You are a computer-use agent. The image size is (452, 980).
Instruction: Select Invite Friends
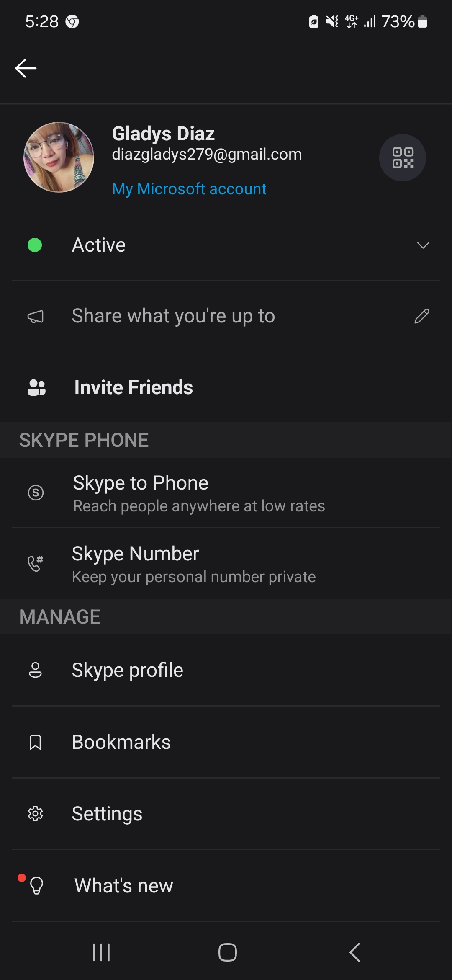(226, 387)
